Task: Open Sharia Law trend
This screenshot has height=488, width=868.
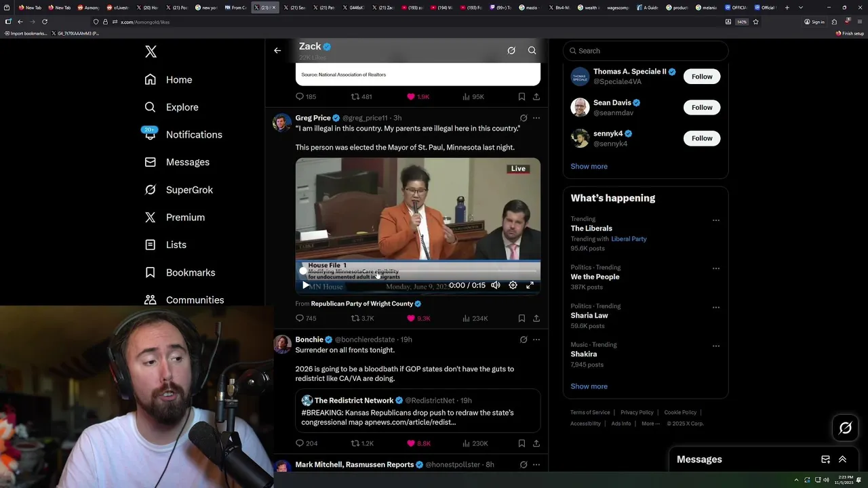Action: [589, 315]
